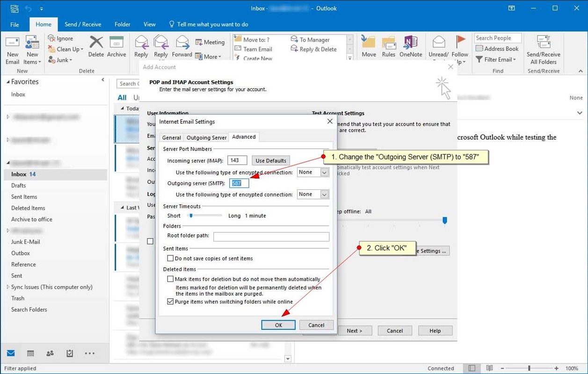This screenshot has height=374, width=588.
Task: Open the Filter Email dropdown
Action: point(496,59)
